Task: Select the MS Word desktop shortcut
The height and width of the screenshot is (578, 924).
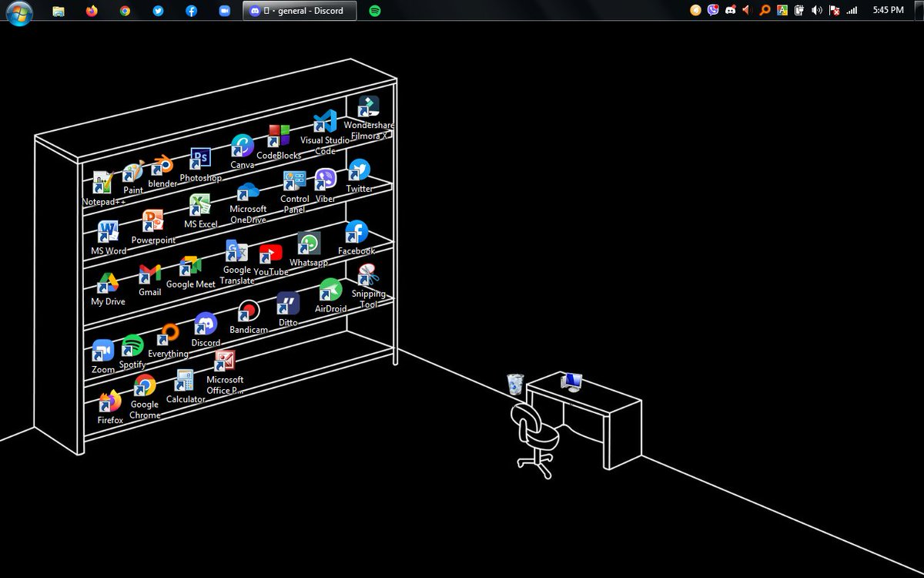Action: [109, 237]
